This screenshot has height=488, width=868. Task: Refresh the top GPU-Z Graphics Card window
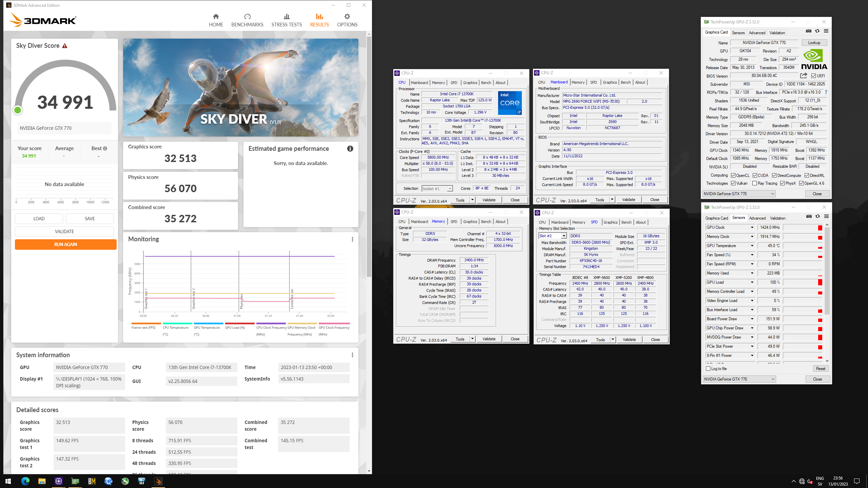[x=817, y=31]
